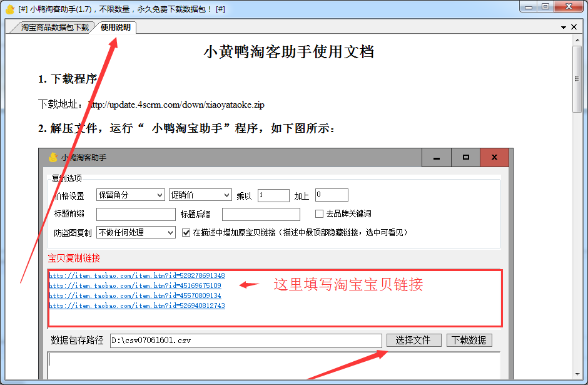This screenshot has width=588, height=385.
Task: Click the 乘以 multiplier field
Action: click(x=273, y=195)
